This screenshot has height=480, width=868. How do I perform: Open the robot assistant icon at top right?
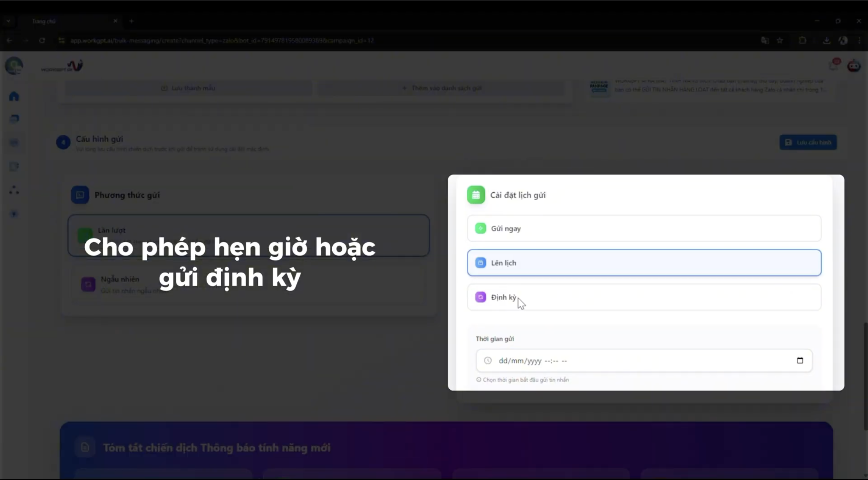854,66
